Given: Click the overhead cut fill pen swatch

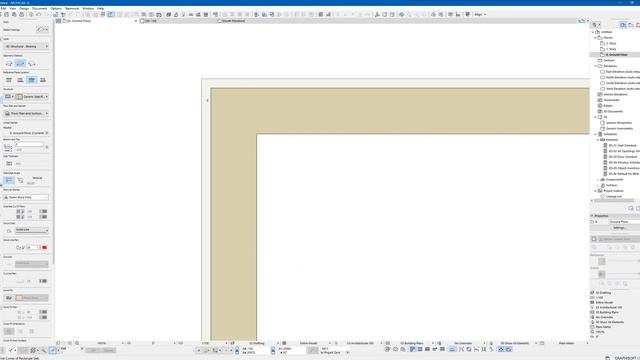Looking at the screenshot, I should pos(43,211).
